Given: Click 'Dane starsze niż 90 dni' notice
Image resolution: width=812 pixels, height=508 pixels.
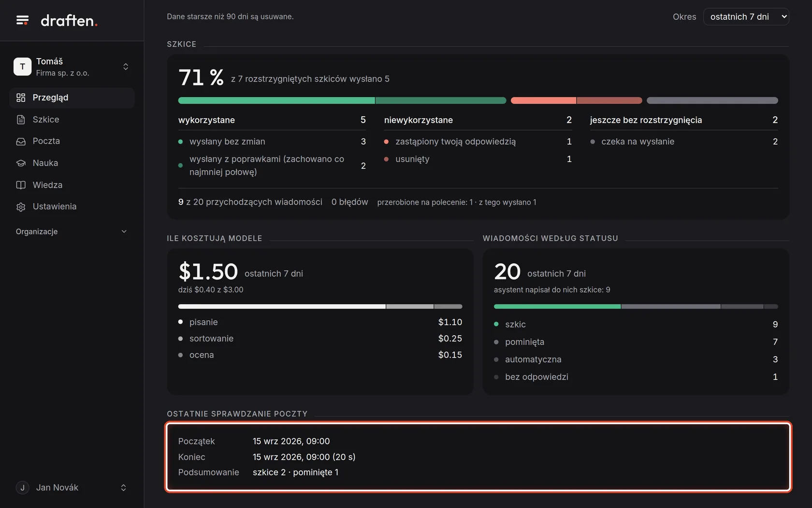Looking at the screenshot, I should click(x=230, y=16).
